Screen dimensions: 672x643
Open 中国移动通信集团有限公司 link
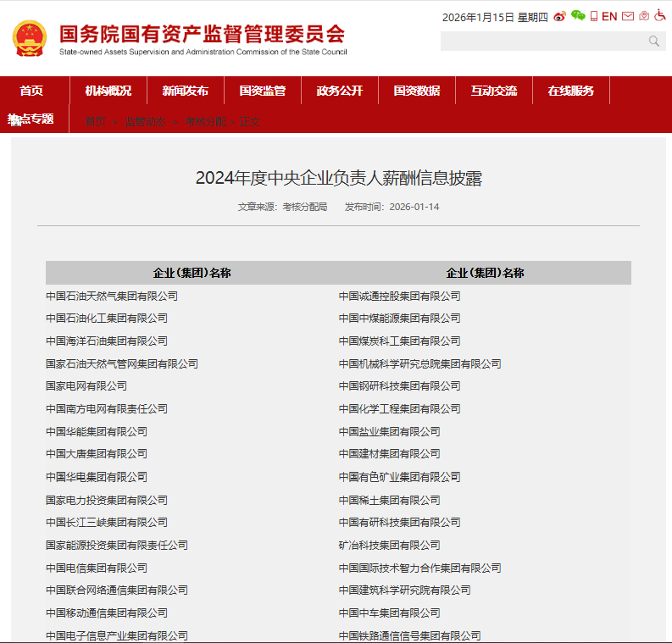coord(107,613)
